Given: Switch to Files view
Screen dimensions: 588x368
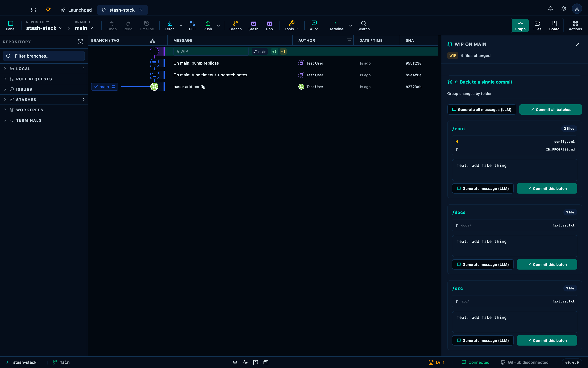Looking at the screenshot, I should click(537, 26).
